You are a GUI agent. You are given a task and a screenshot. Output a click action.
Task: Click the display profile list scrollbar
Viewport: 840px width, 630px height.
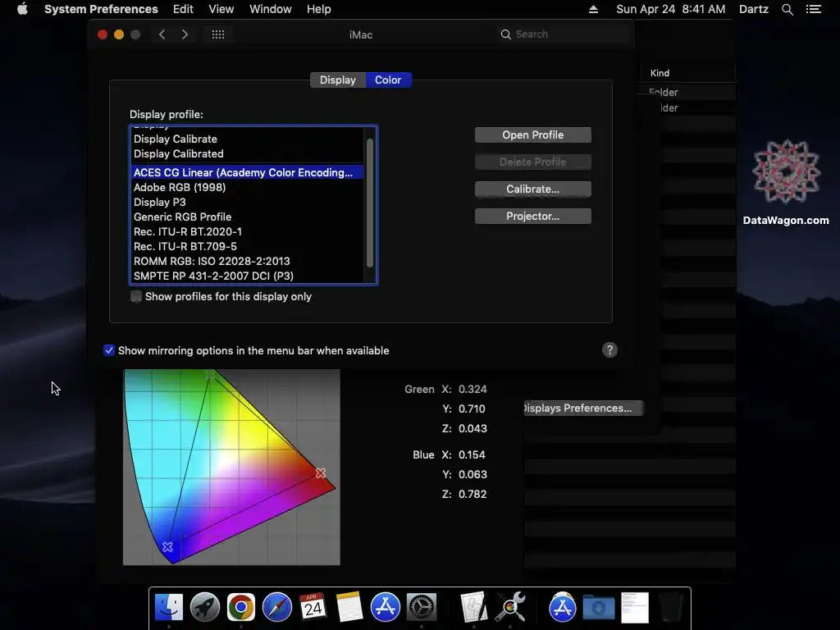[x=370, y=203]
